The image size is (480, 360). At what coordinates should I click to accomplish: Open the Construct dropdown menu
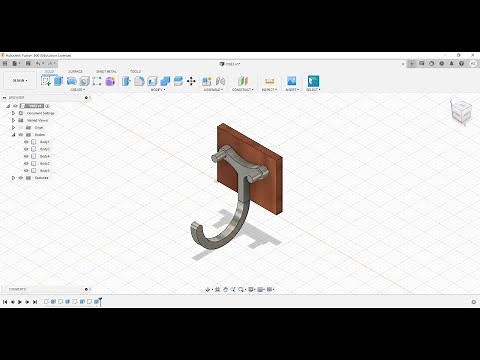pos(243,90)
